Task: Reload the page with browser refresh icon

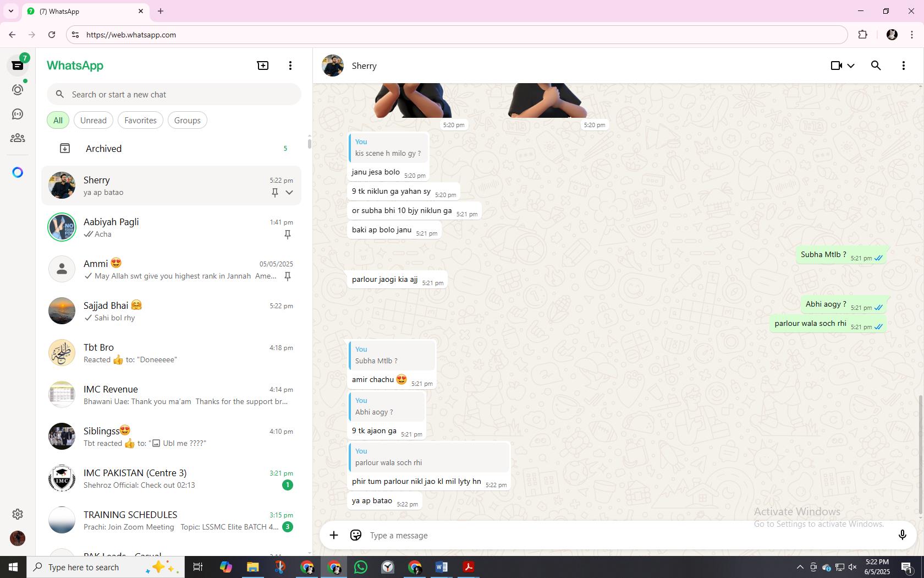Action: 52,35
